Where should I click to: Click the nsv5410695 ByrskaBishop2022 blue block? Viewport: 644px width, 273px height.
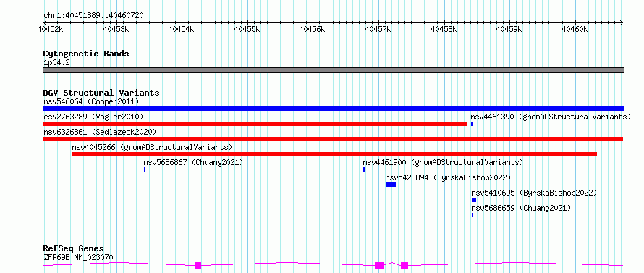474,200
